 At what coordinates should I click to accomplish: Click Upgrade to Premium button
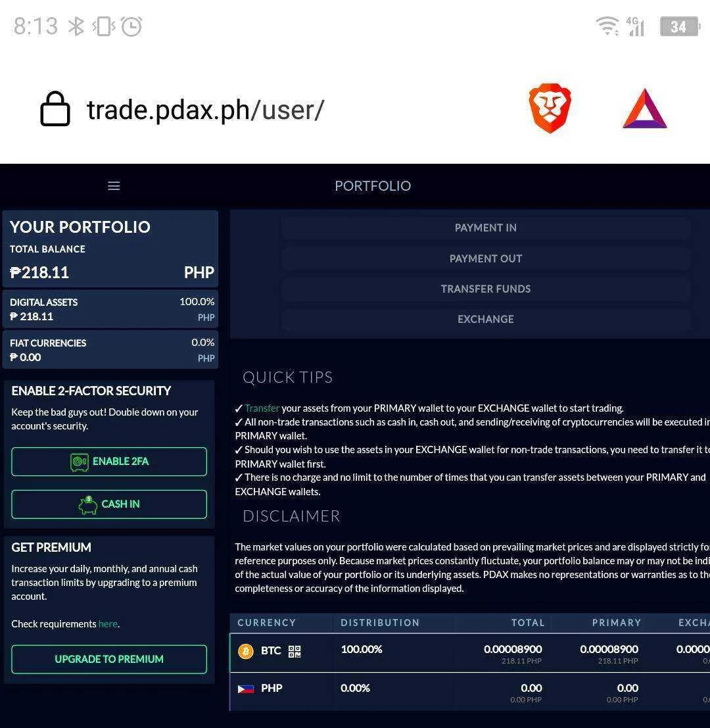point(109,660)
